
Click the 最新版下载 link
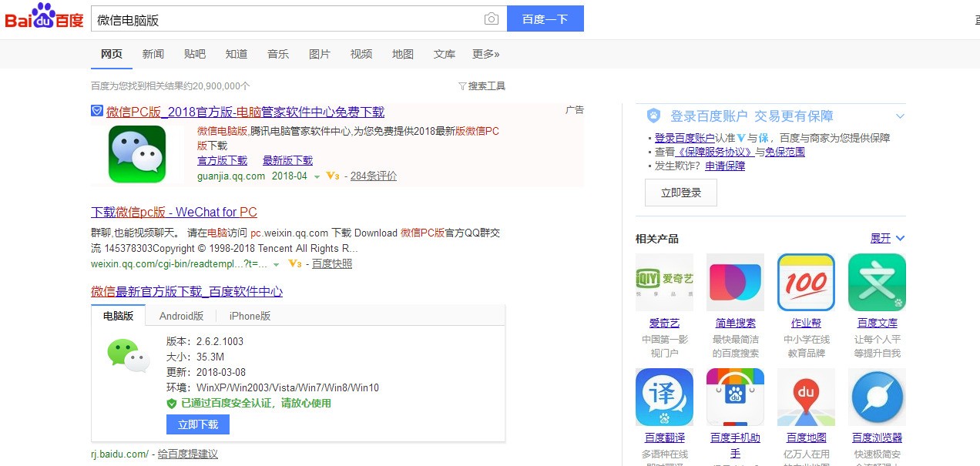[288, 161]
